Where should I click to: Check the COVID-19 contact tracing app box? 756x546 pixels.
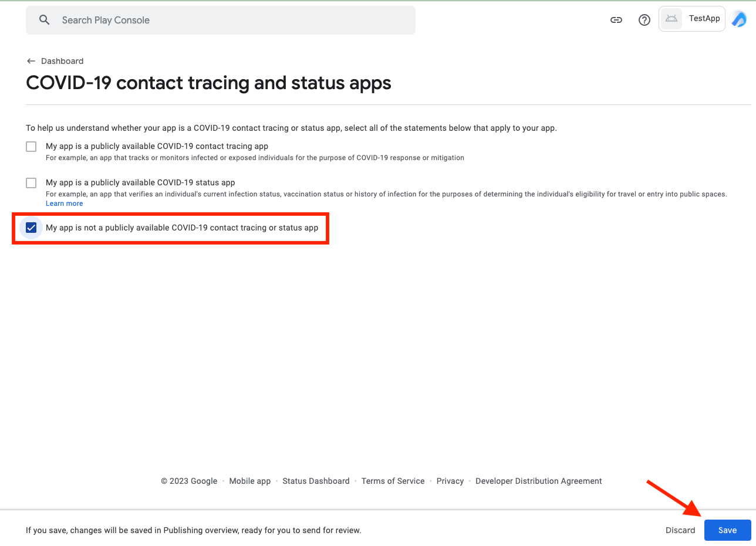click(31, 147)
